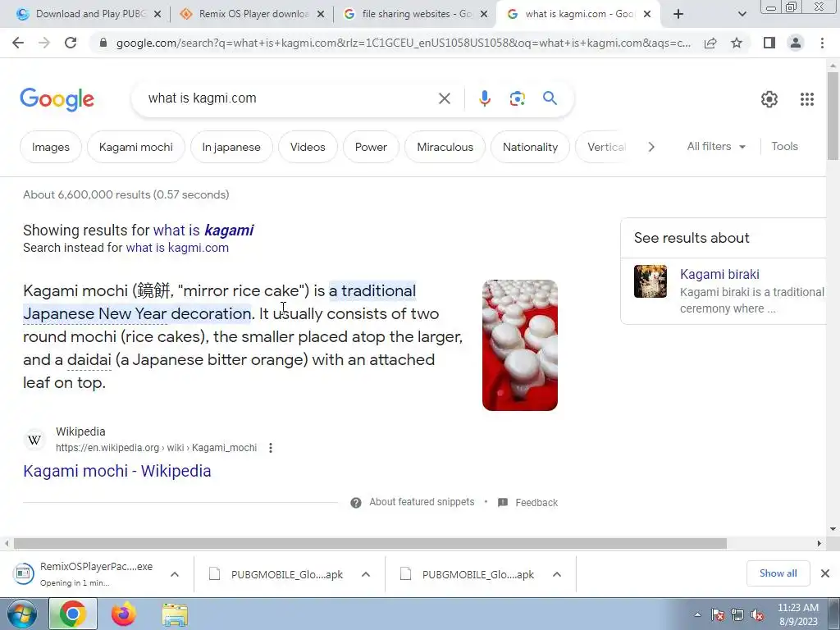Reload the current page
This screenshot has width=840, height=630.
(71, 43)
